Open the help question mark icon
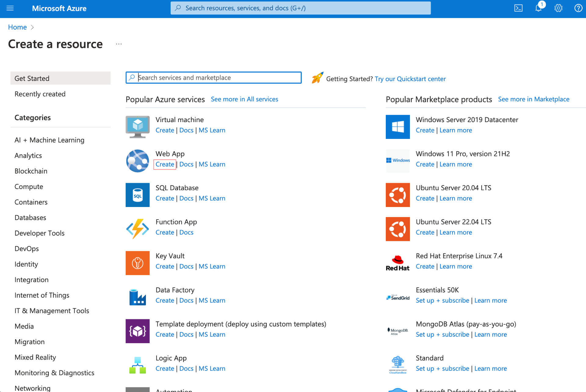The image size is (586, 392). [x=578, y=8]
